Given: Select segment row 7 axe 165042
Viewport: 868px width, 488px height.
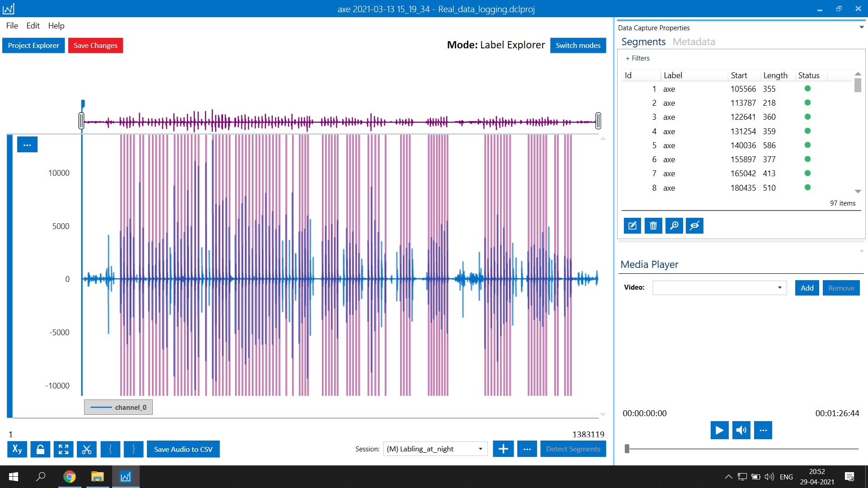Looking at the screenshot, I should pyautogui.click(x=737, y=174).
